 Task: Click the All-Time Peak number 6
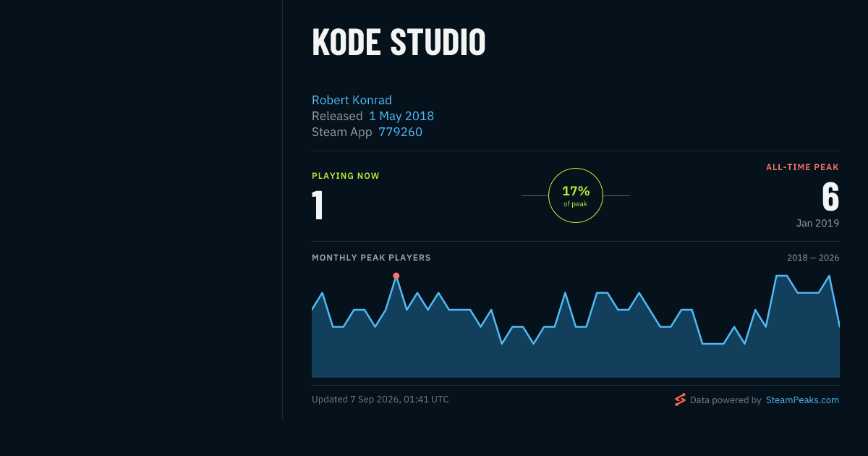[x=830, y=197]
